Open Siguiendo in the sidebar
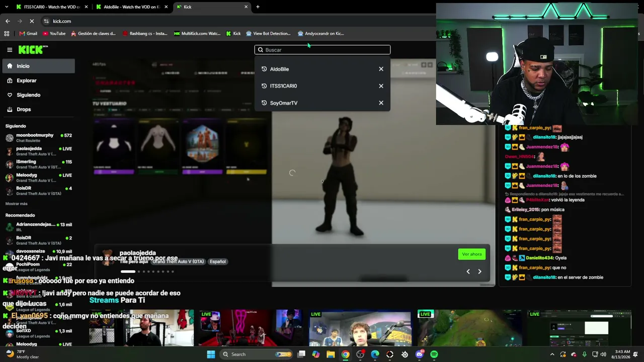Screen dimensions: 644x362 pos(38,95)
